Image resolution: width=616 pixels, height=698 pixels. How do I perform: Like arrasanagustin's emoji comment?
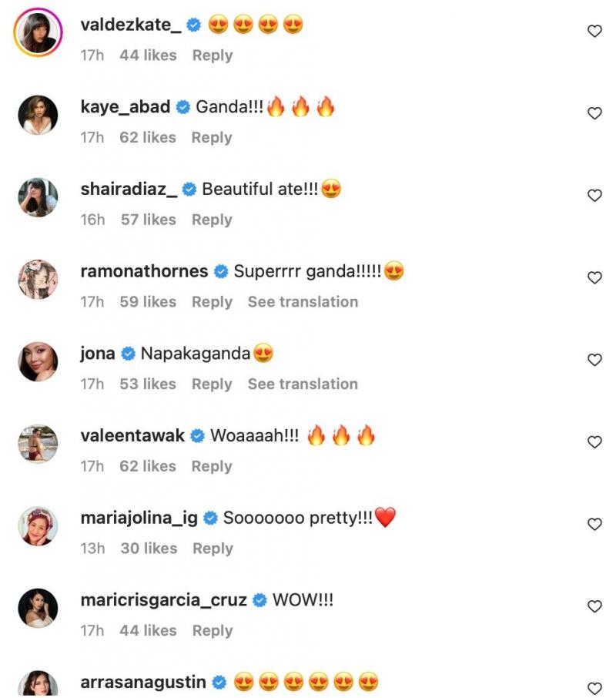[x=594, y=688]
